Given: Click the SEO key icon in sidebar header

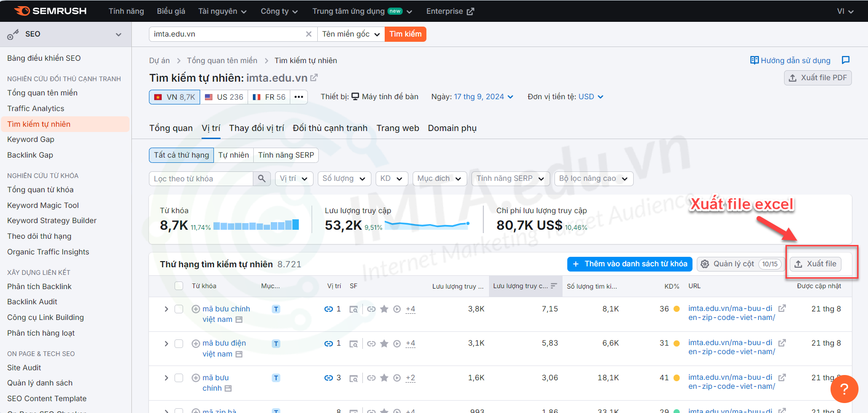Looking at the screenshot, I should click(x=13, y=34).
